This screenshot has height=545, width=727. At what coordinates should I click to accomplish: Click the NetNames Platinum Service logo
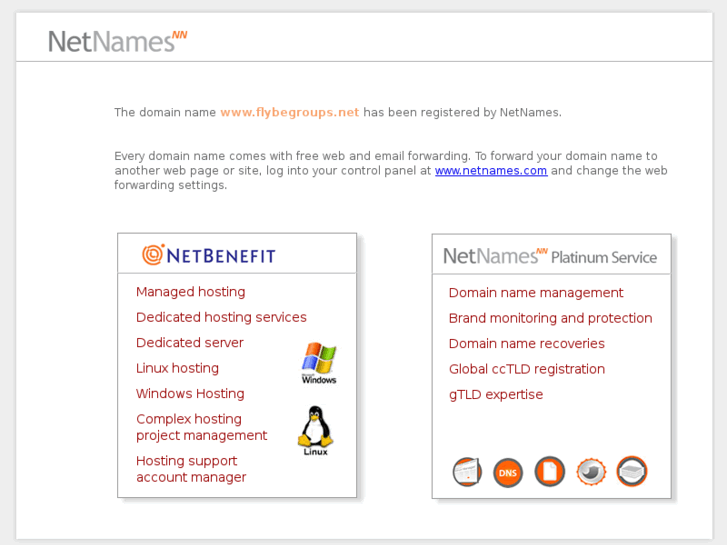550,256
